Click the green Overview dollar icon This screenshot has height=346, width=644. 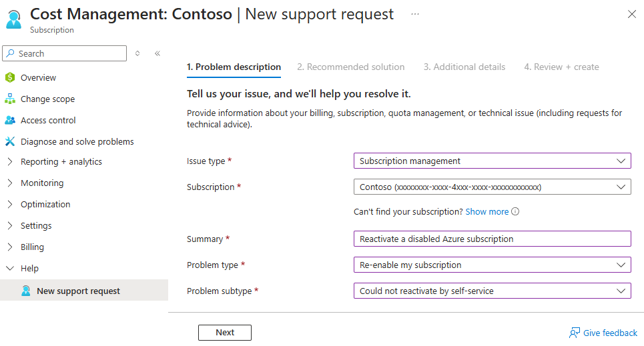10,77
